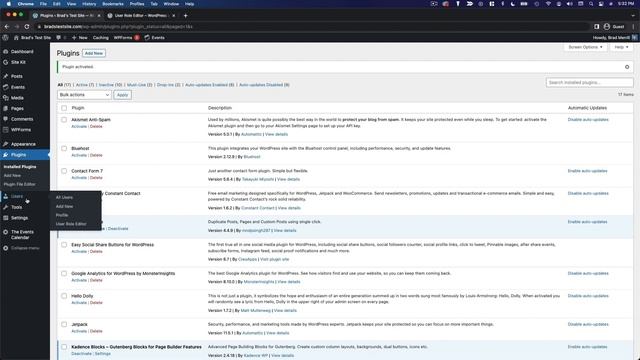Click the Guest profile icon
The width and height of the screenshot is (640, 360).
[x=607, y=27]
